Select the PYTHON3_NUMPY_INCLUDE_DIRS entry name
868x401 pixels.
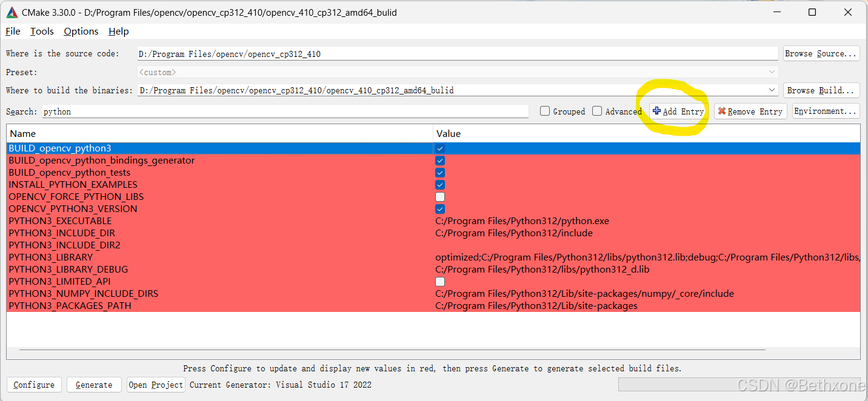click(x=83, y=294)
